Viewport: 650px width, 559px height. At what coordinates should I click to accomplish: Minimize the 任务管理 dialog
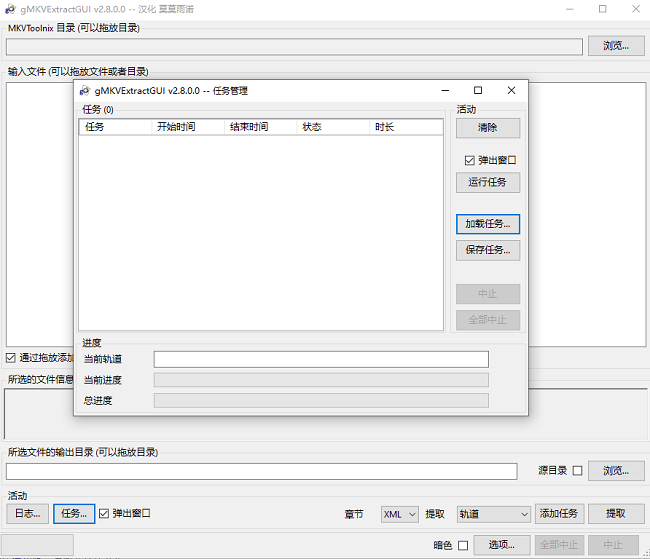point(445,90)
